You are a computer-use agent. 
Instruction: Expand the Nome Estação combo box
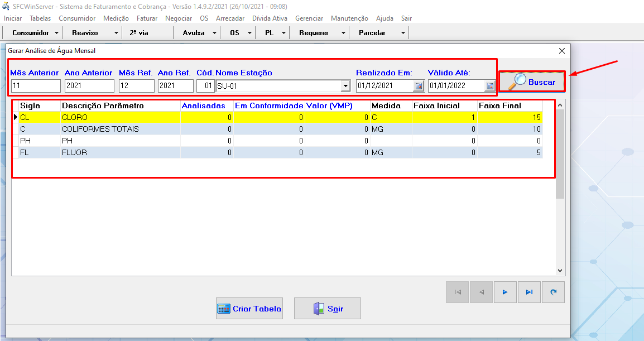click(345, 86)
